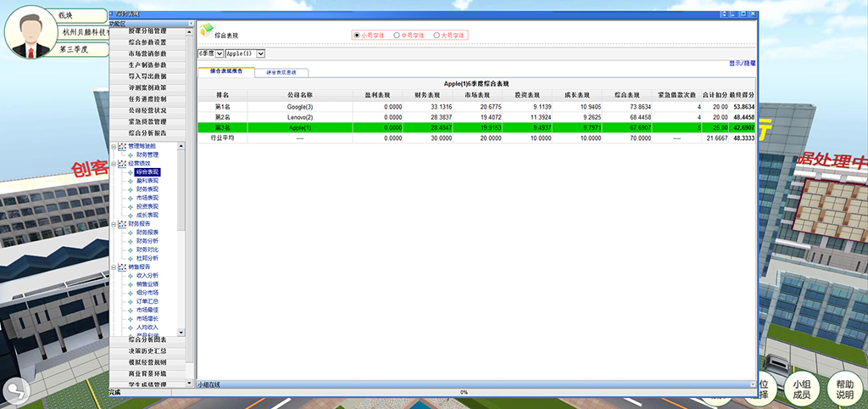Click the 销售报告 chart icon in tree

(122, 267)
